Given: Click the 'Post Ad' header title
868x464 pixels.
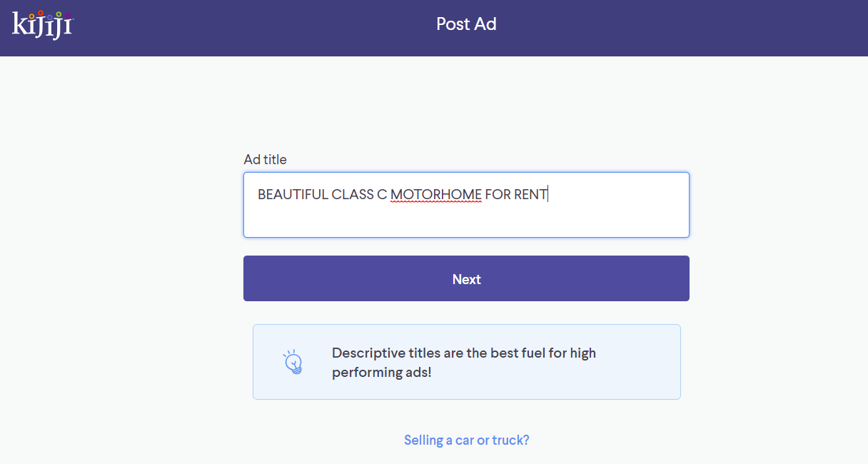Looking at the screenshot, I should (466, 24).
